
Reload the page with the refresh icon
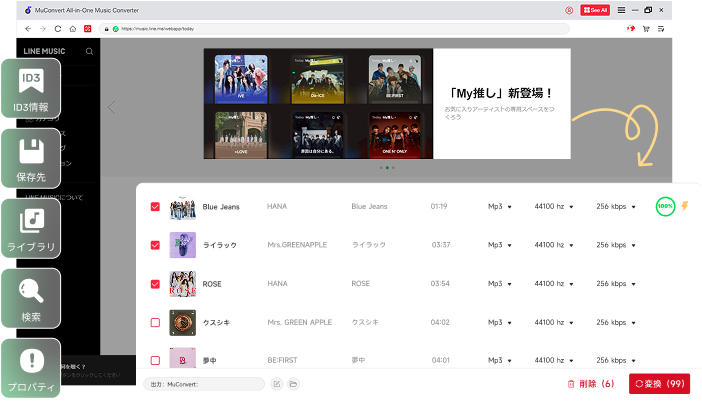pyautogui.click(x=58, y=29)
